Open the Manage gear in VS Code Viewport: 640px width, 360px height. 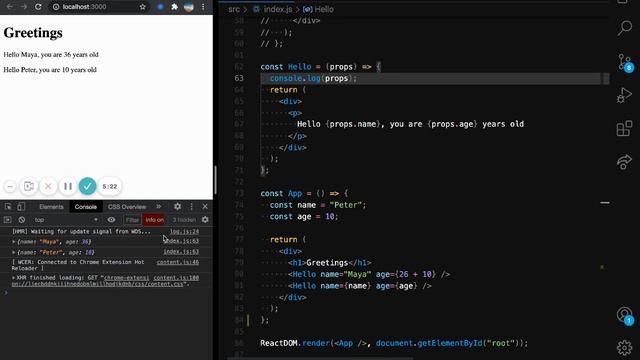[x=624, y=347]
